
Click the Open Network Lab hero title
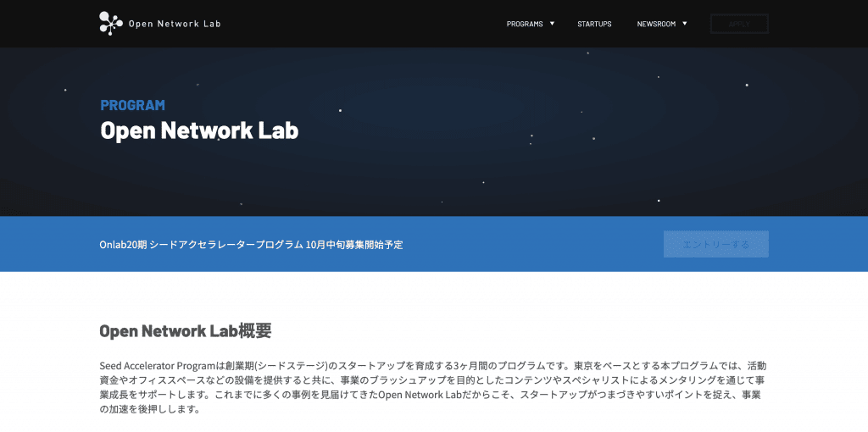199,130
